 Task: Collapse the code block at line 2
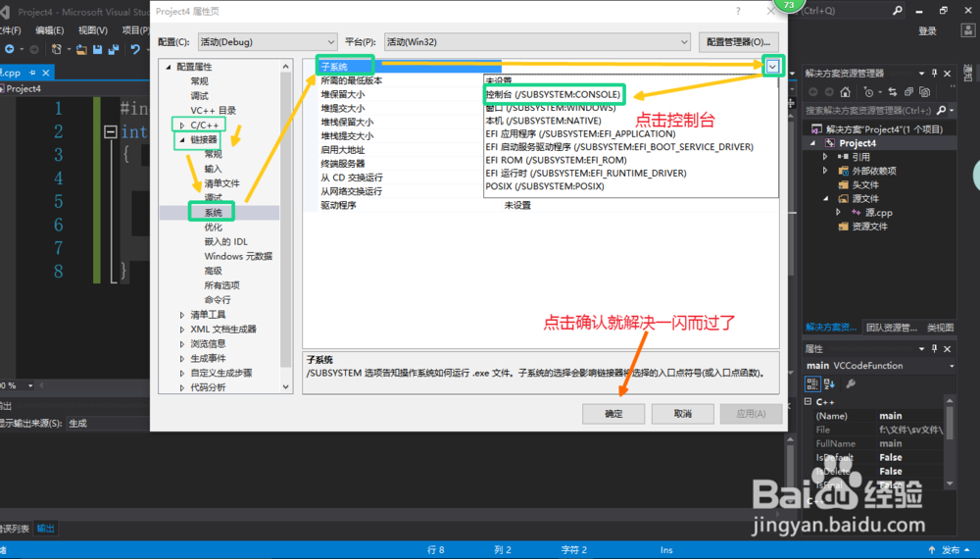click(111, 131)
